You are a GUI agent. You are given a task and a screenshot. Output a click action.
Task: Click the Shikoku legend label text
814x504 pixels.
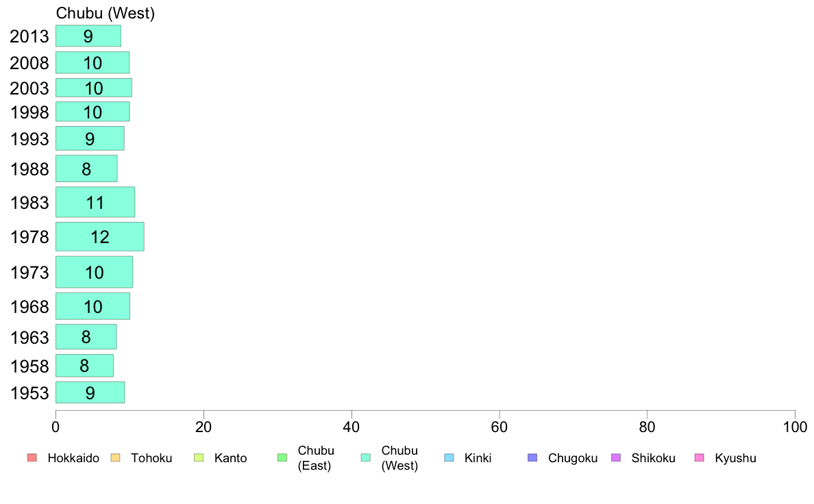pyautogui.click(x=653, y=458)
